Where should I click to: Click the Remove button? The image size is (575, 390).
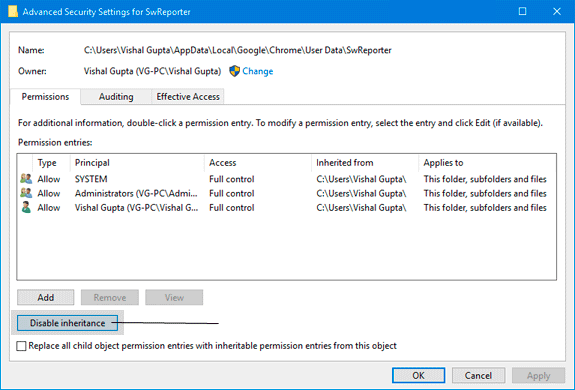(x=110, y=297)
